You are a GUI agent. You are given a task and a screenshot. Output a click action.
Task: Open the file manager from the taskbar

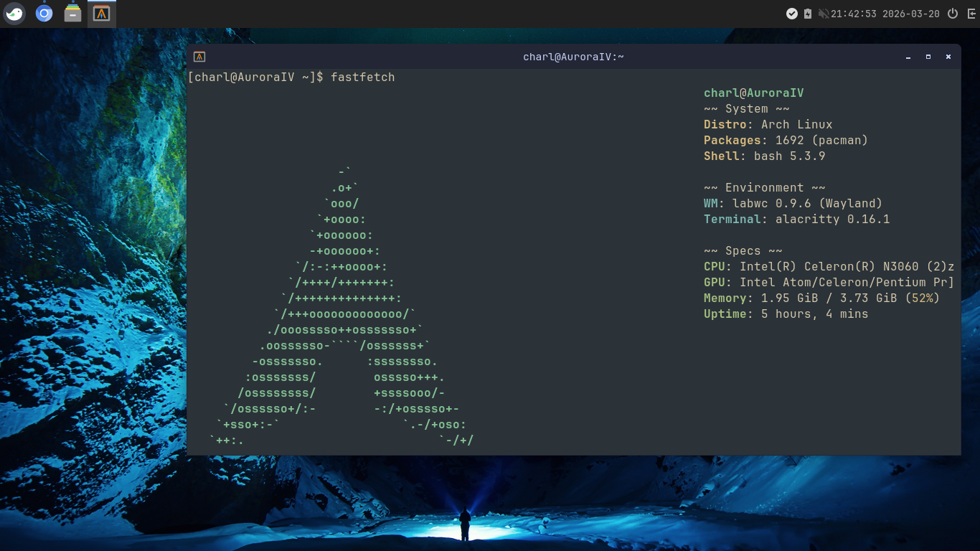[72, 13]
